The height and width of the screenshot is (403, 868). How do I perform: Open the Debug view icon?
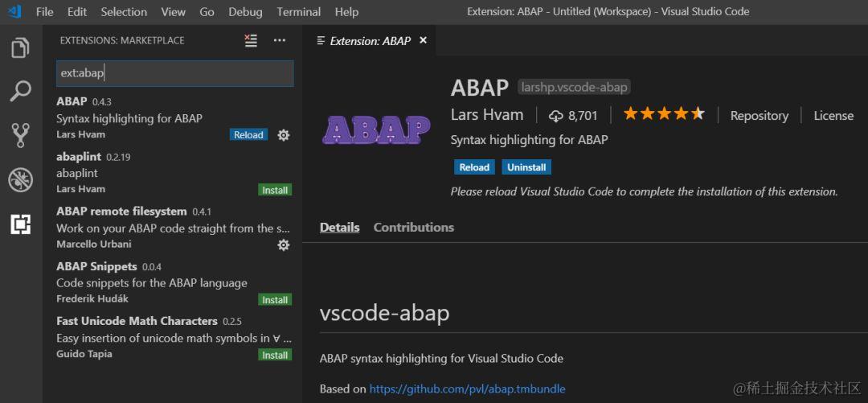[20, 179]
